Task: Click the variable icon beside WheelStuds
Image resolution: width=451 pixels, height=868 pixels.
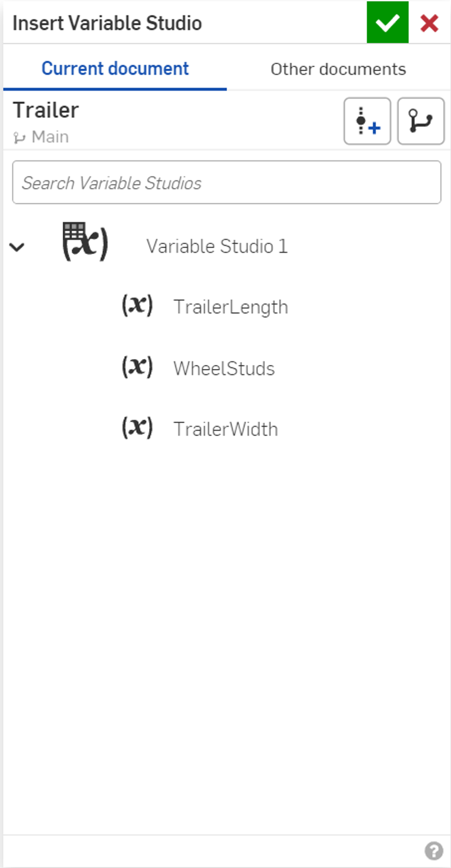Action: pos(137,367)
